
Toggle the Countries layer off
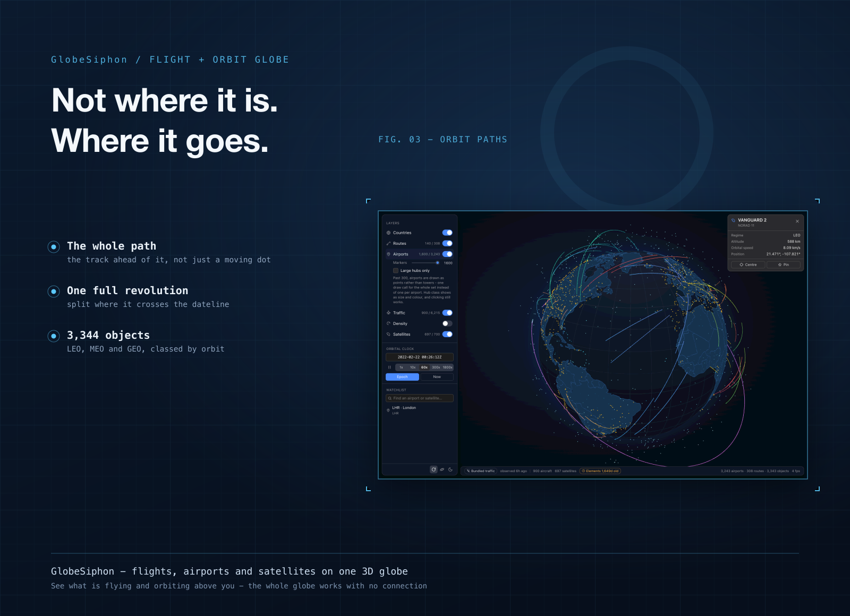coord(447,233)
